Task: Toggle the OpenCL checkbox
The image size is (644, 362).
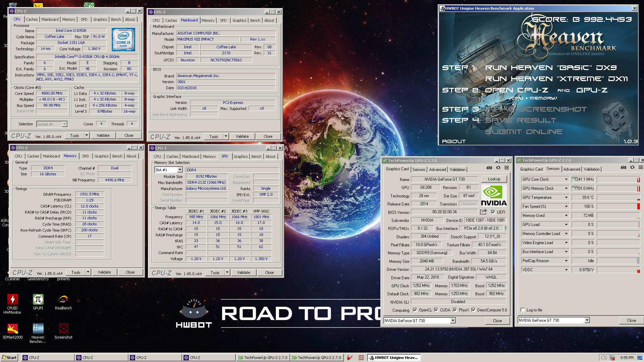Action: pyautogui.click(x=415, y=310)
